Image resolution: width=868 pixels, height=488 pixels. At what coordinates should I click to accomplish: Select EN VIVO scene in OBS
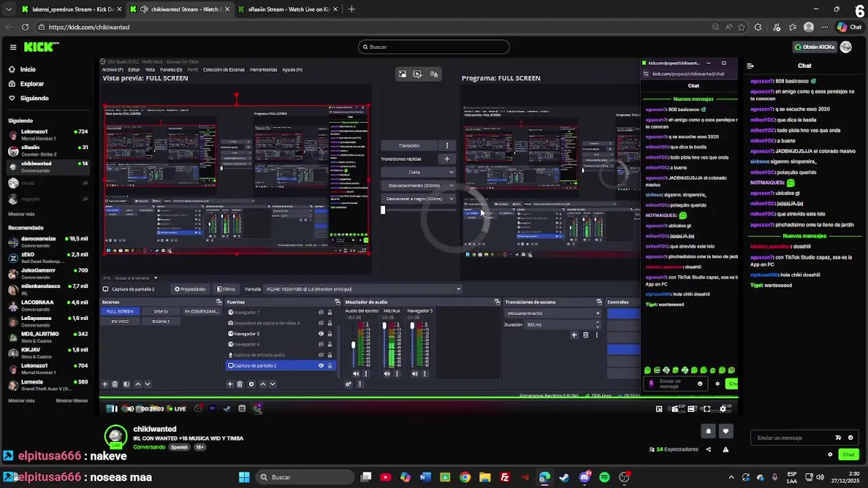(x=120, y=321)
